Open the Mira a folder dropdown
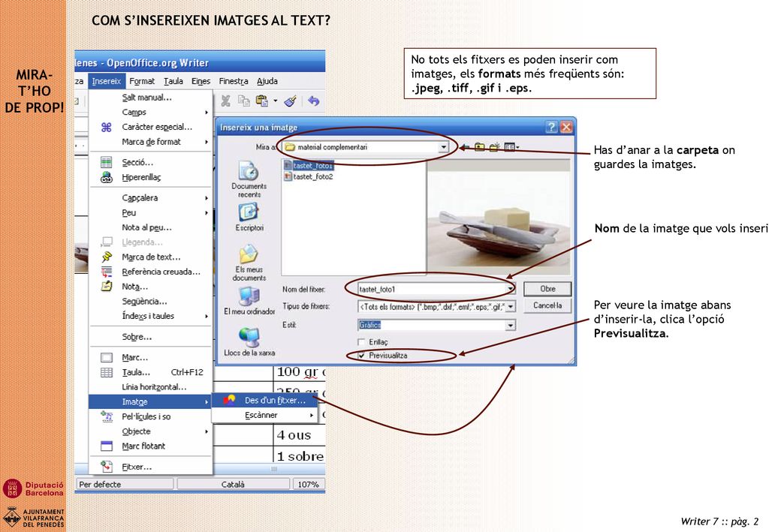The height and width of the screenshot is (532, 769). pos(443,147)
